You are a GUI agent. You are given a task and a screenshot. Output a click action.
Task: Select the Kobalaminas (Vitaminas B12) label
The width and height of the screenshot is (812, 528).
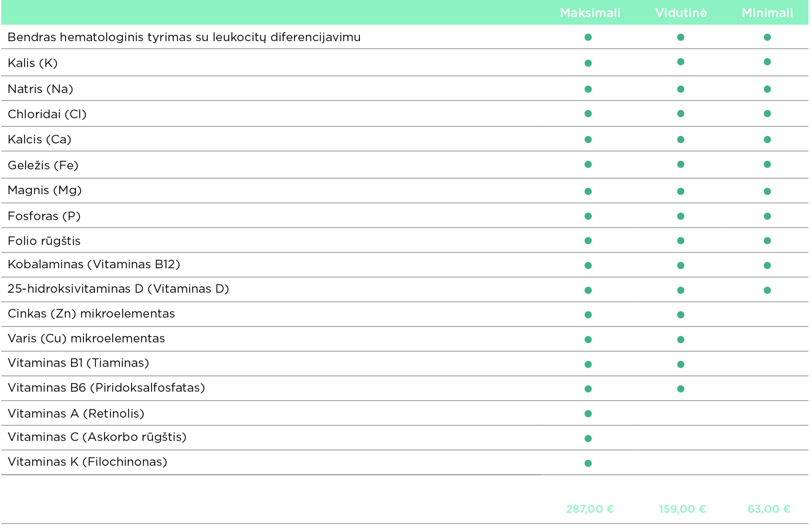94,264
